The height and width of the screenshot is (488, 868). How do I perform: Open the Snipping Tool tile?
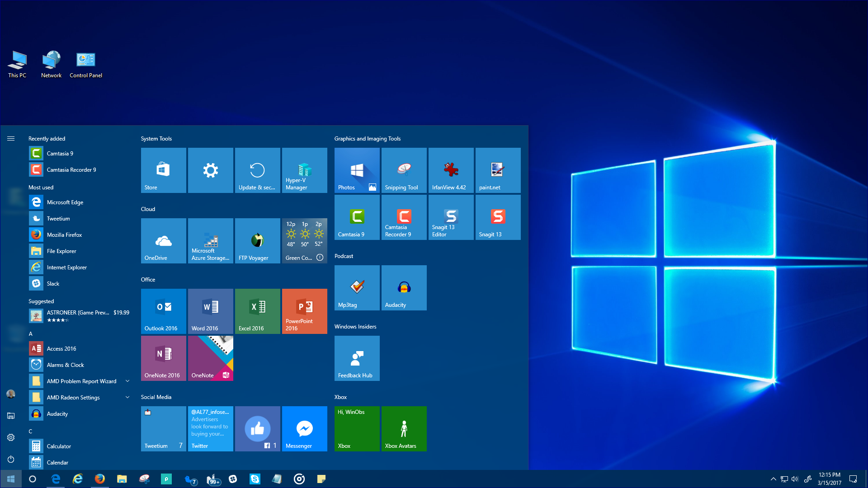point(404,170)
